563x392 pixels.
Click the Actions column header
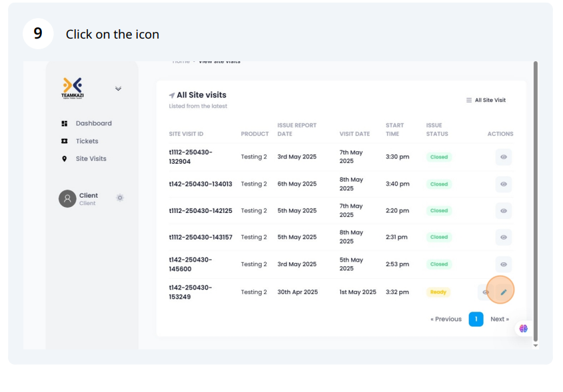coord(500,134)
